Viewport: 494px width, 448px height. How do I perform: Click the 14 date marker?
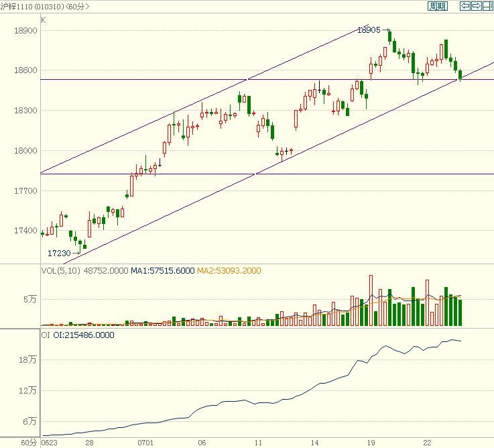[x=314, y=443]
